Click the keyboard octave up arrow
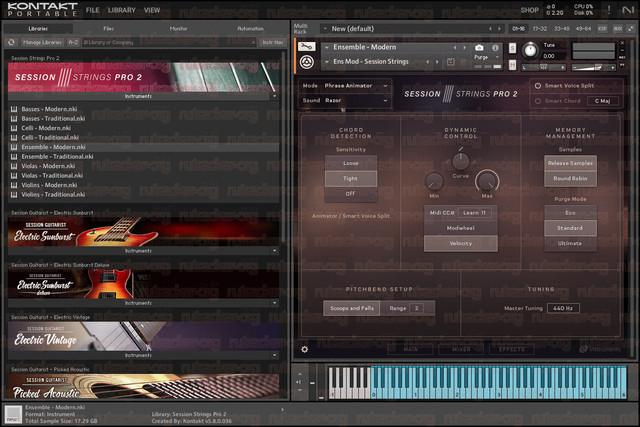The height and width of the screenshot is (427, 640). pyautogui.click(x=300, y=374)
